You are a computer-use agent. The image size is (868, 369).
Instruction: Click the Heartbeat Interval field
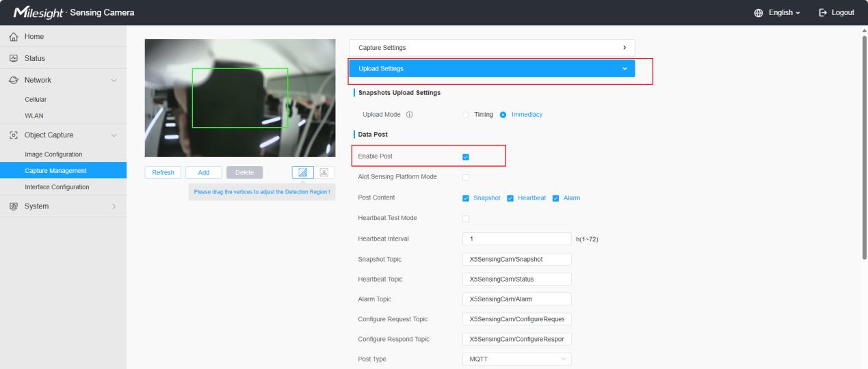(517, 239)
